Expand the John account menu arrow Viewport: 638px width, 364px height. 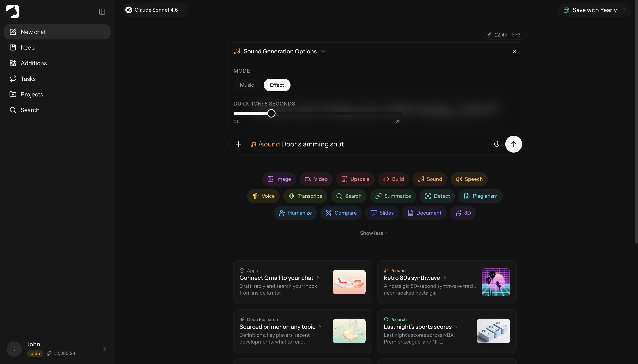click(104, 349)
